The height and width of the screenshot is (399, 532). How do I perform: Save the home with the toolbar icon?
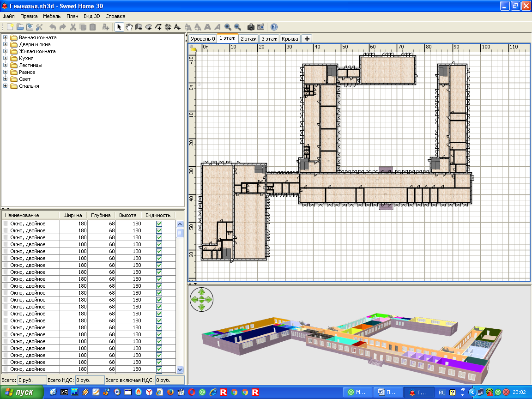point(30,27)
